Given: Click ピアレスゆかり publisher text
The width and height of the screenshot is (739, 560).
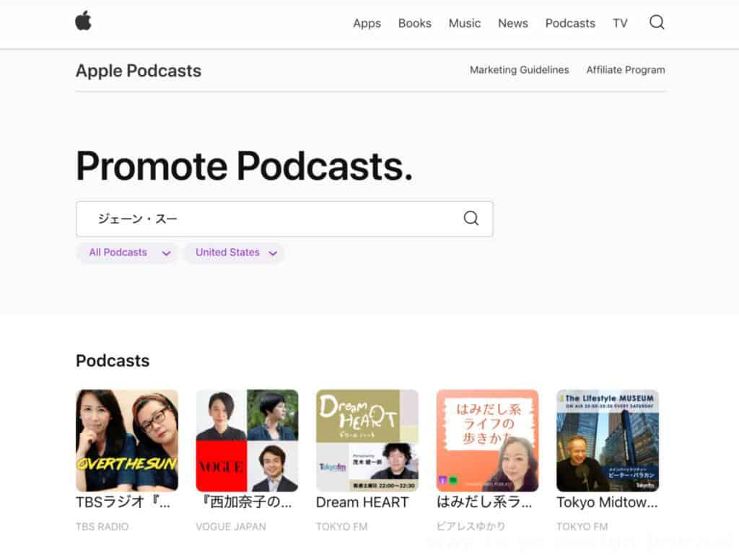Looking at the screenshot, I should click(x=471, y=527).
